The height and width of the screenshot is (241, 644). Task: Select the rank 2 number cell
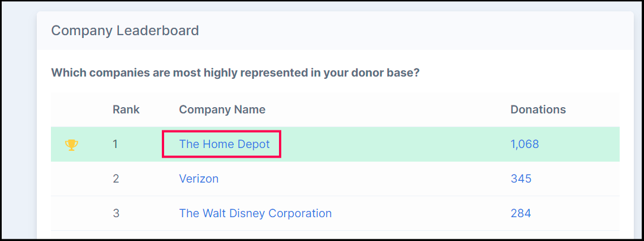116,179
